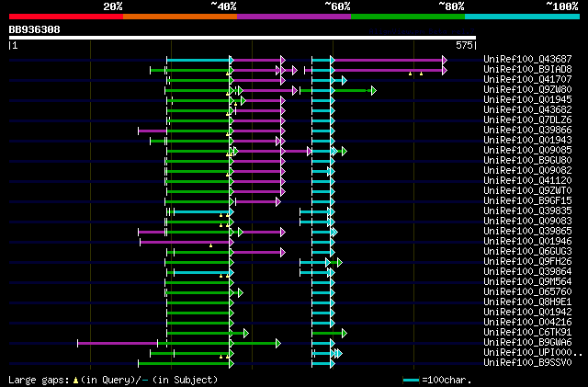Viewport: 588px width, 387px height.
Task: Select the UniRef100_Q8H9E1 label
Action: [x=527, y=302]
